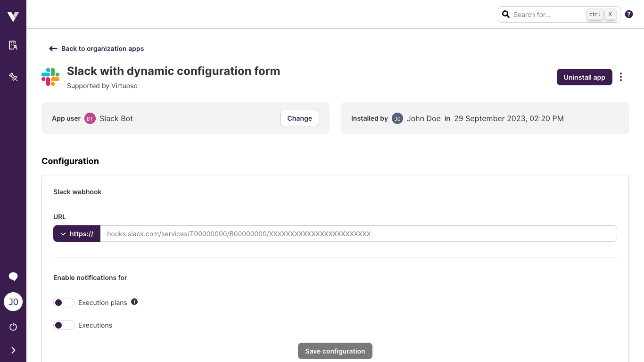Go Back to organization apps
The image size is (644, 362).
(96, 49)
